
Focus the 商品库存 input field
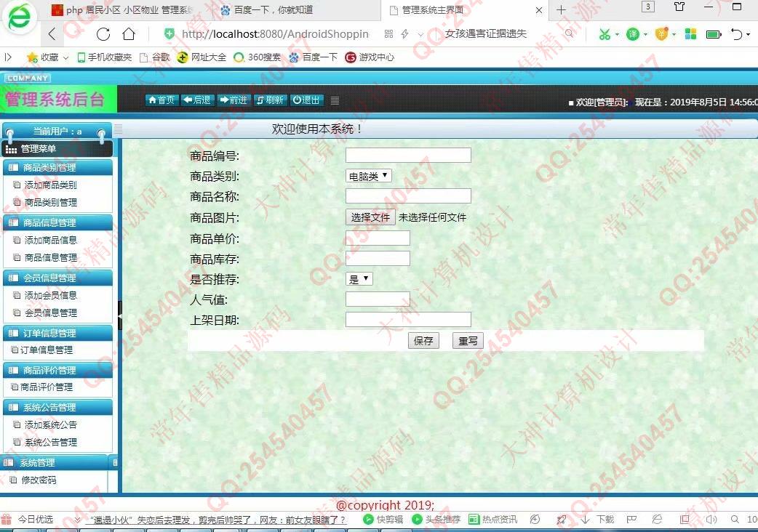pyautogui.click(x=378, y=258)
